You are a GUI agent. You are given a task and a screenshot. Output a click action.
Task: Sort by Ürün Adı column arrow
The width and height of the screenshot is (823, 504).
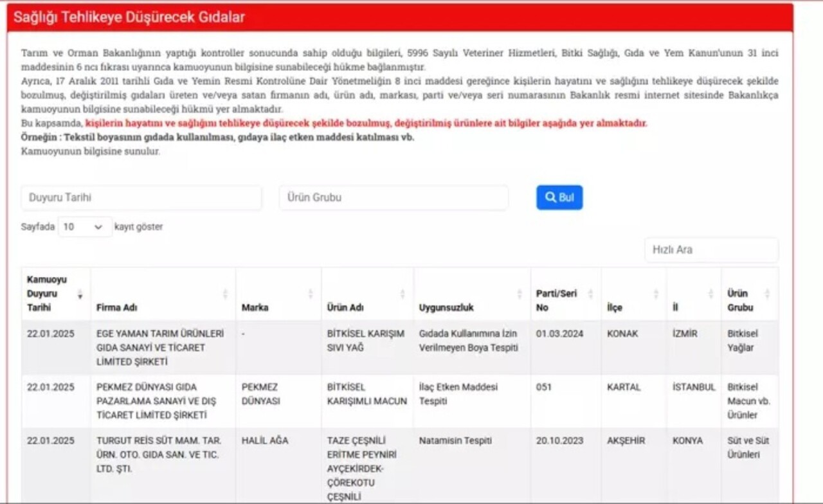402,294
